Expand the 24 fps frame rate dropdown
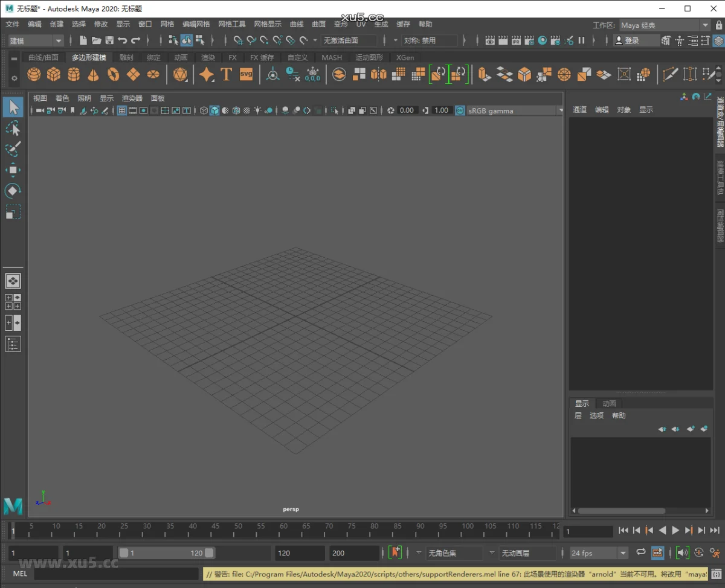The image size is (725, 588). 623,553
